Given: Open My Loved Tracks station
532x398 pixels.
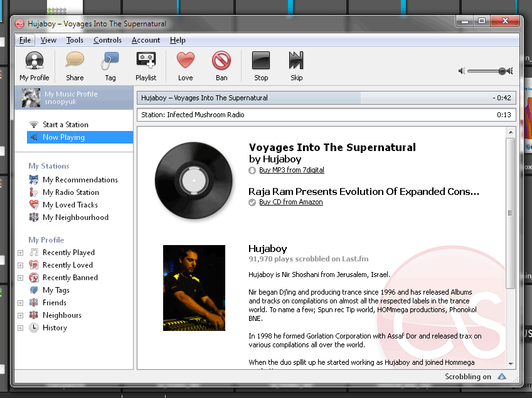Looking at the screenshot, I should [x=70, y=205].
